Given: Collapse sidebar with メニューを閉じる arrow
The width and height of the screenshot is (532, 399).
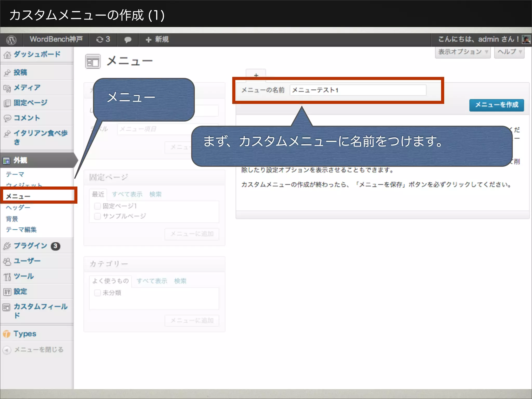Looking at the screenshot, I should [x=7, y=350].
